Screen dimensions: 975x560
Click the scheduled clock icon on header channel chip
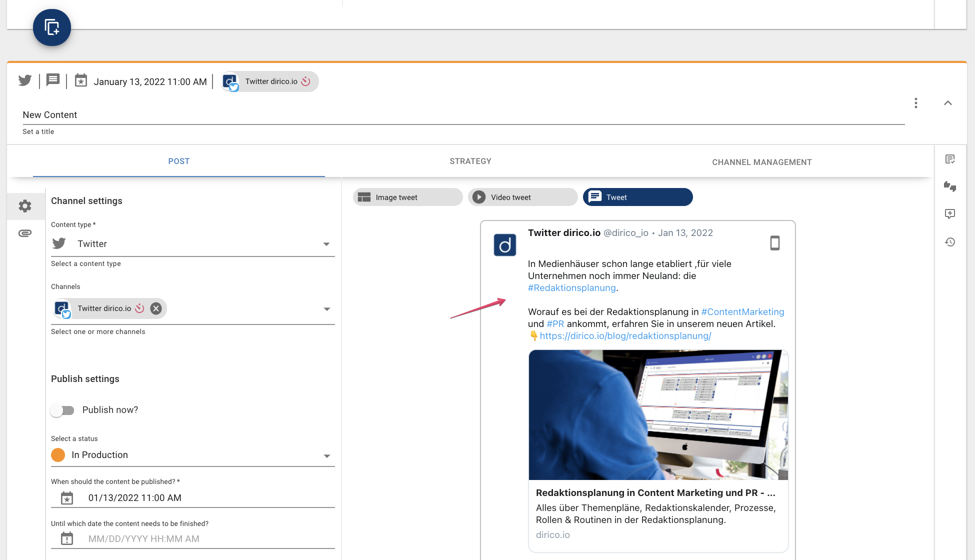[305, 81]
